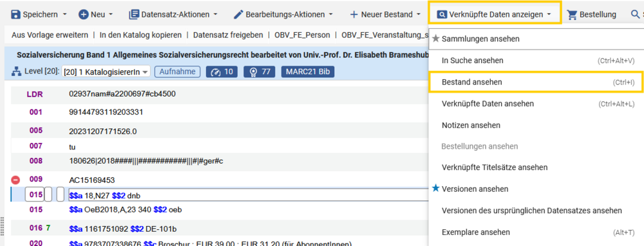Click the Speichern floppy disk icon
Image resolution: width=644 pixels, height=246 pixels.
pos(15,15)
